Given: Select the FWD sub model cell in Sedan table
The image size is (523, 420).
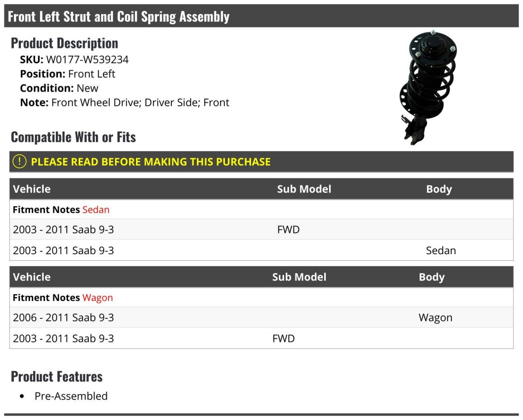Looking at the screenshot, I should pos(289,229).
